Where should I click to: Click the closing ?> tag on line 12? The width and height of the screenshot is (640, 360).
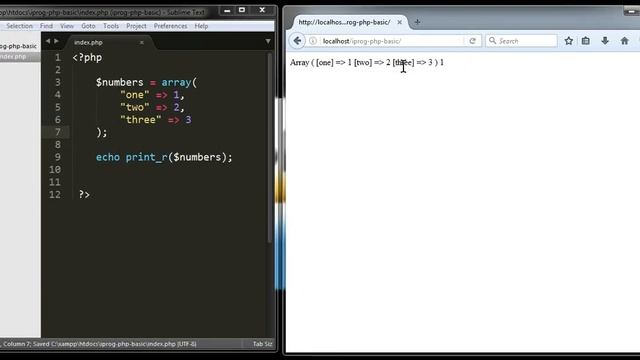(x=84, y=195)
